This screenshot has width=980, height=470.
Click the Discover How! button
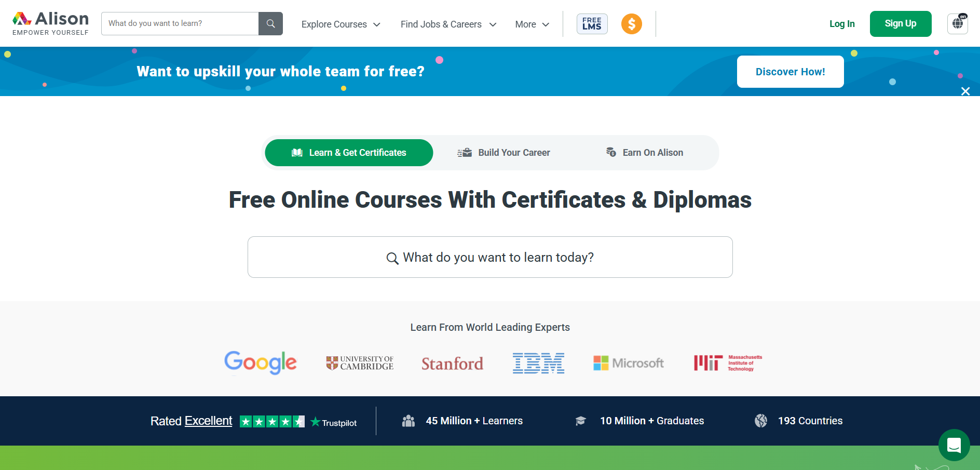(x=790, y=72)
